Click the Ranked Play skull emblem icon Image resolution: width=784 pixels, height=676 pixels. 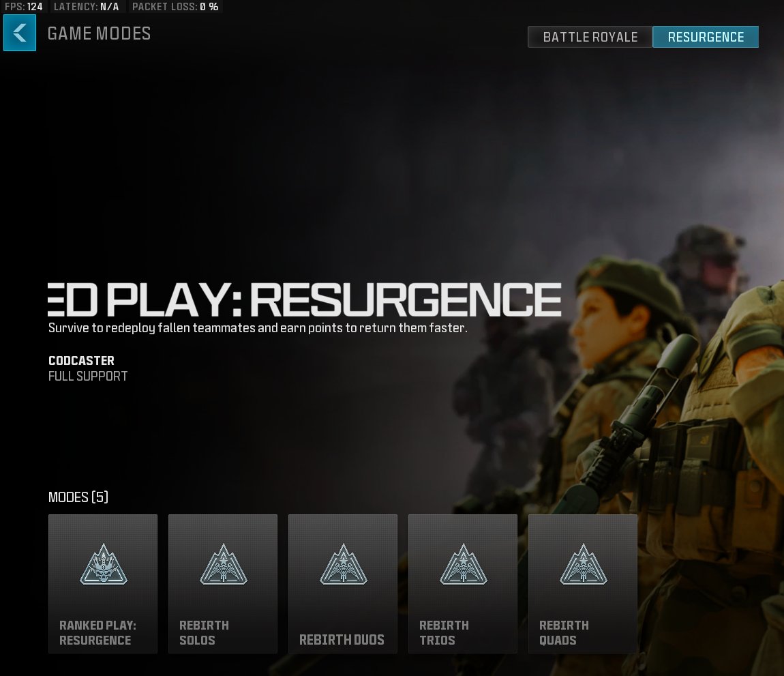click(104, 564)
